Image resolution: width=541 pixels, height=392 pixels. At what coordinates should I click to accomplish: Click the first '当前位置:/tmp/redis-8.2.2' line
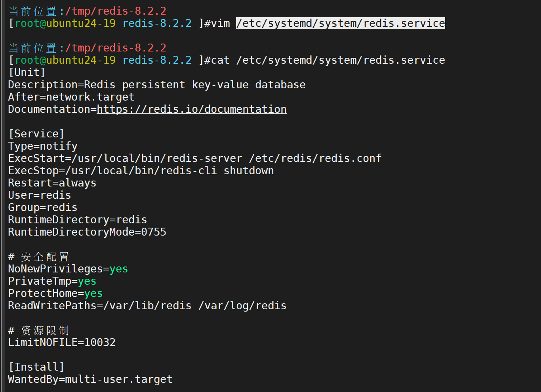coord(88,11)
